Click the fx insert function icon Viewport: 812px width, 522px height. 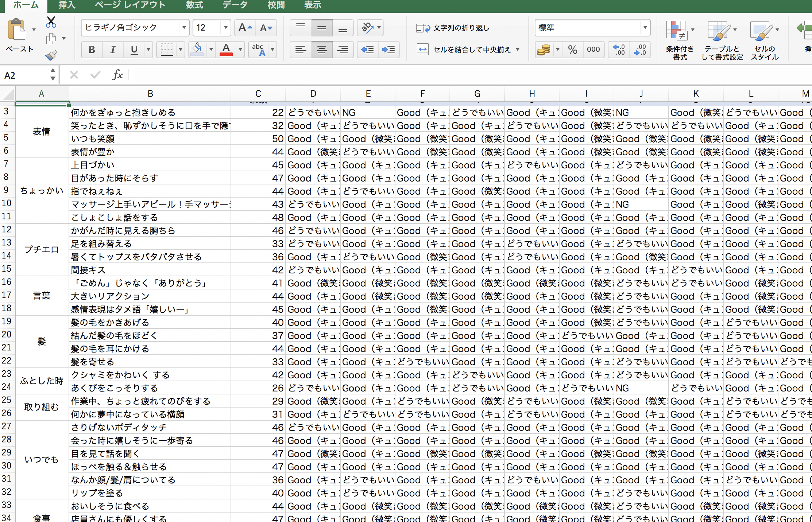coord(117,75)
